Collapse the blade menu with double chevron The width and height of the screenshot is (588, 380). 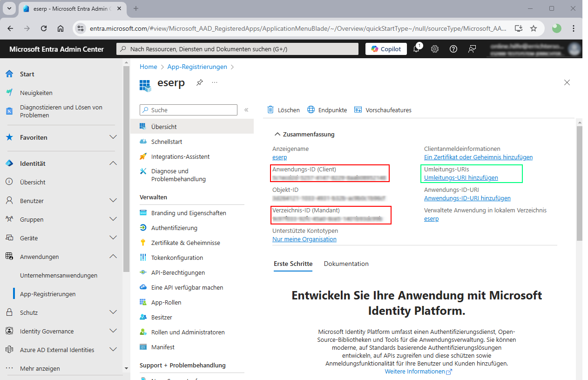246,110
